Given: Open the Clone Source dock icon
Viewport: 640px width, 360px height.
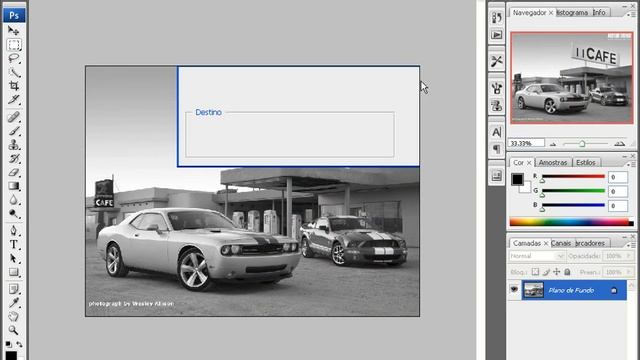Looking at the screenshot, I should click(496, 105).
